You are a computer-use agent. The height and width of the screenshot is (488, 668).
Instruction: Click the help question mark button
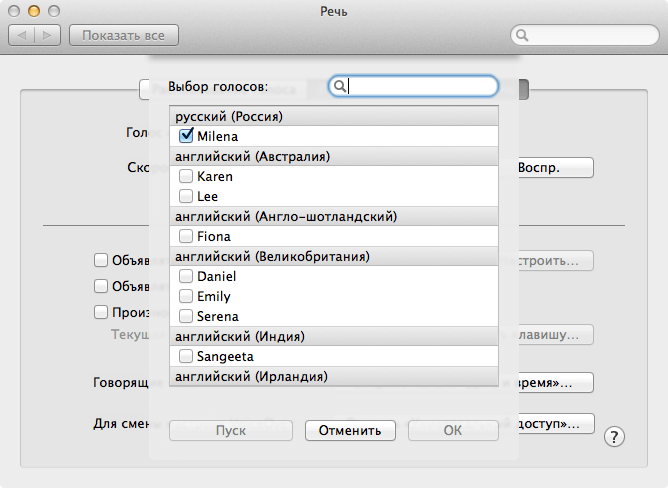click(615, 436)
